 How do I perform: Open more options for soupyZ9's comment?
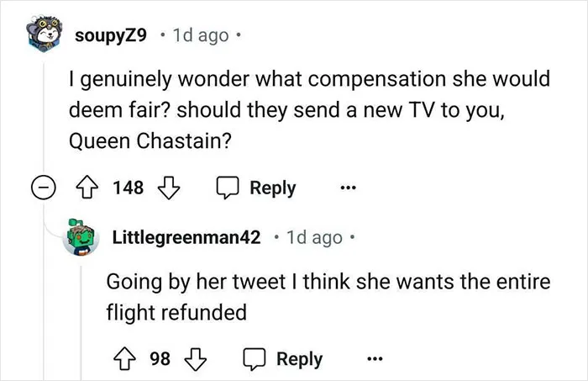pyautogui.click(x=348, y=187)
